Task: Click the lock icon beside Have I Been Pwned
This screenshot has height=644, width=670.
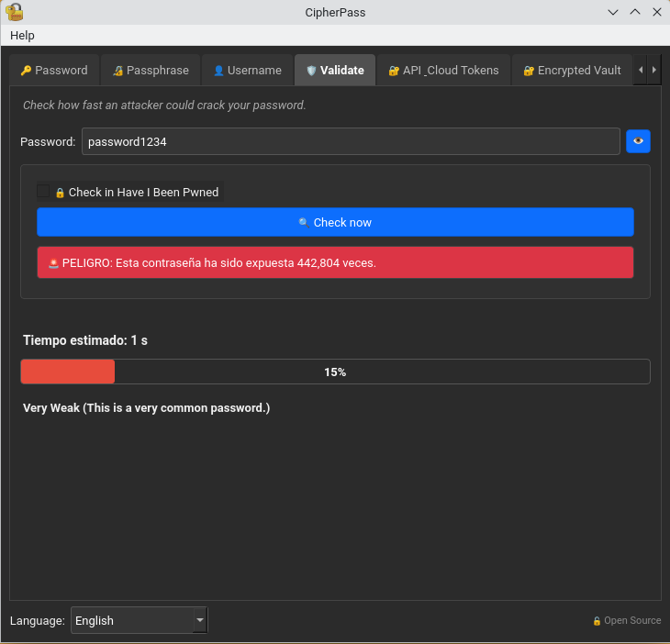Action: click(x=60, y=193)
